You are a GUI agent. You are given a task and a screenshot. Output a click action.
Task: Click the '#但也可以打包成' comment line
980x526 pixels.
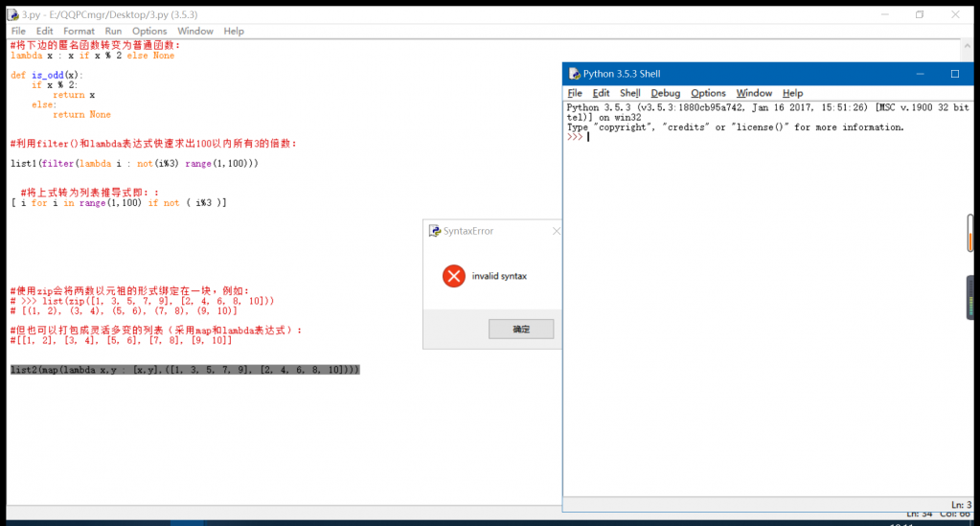coord(156,331)
